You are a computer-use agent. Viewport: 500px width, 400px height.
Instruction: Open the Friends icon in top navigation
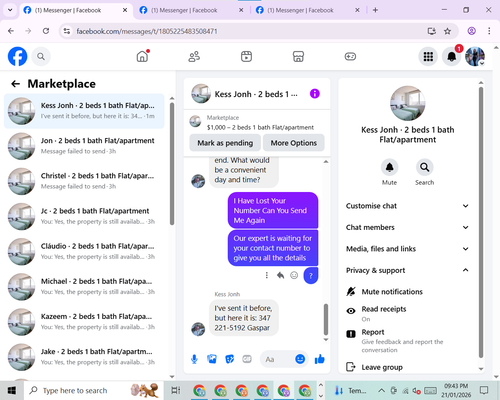(194, 56)
